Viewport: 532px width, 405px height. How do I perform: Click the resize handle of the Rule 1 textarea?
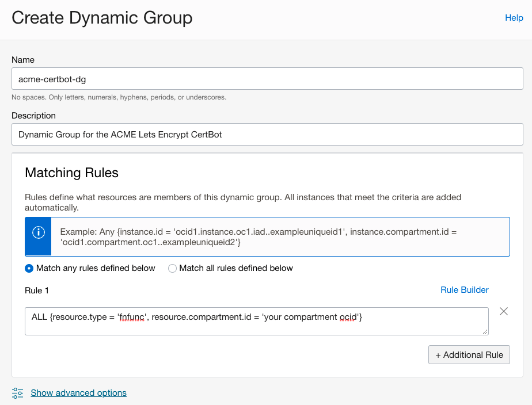485,331
